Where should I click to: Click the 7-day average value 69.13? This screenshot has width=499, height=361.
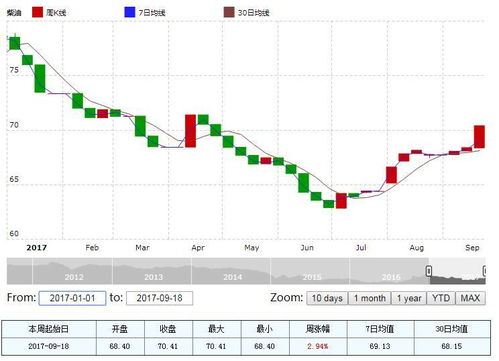tap(380, 346)
